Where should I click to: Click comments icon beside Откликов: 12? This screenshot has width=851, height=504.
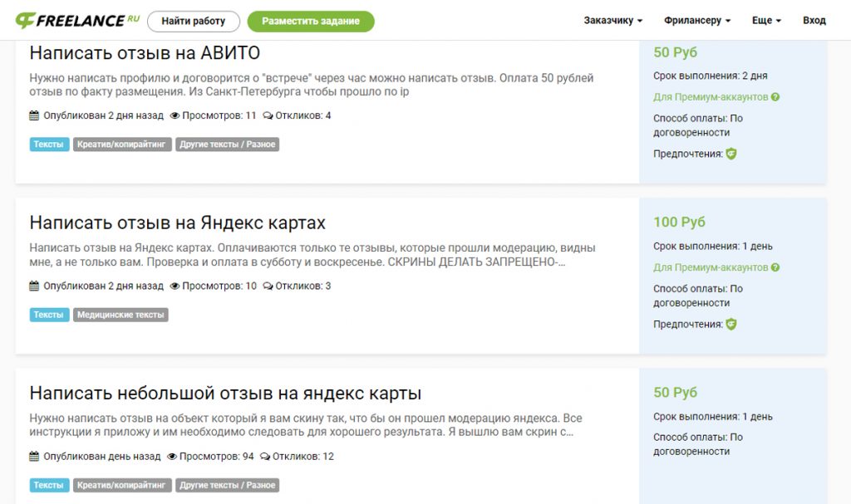[265, 457]
